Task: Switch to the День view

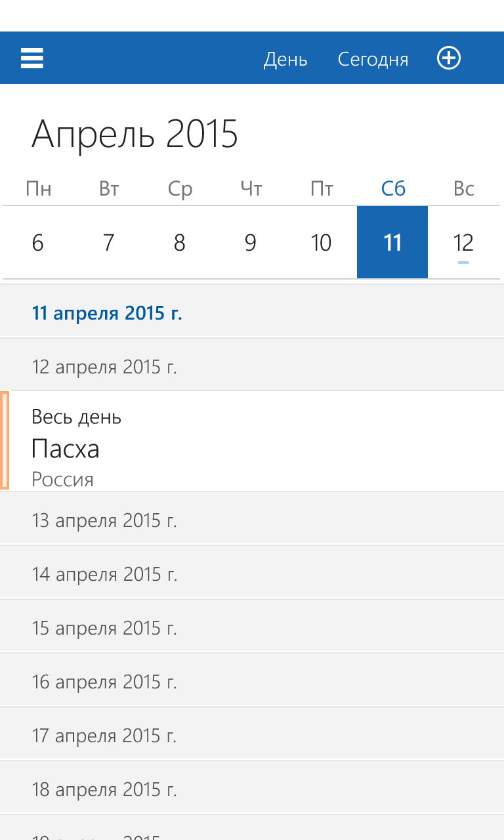Action: pyautogui.click(x=285, y=59)
